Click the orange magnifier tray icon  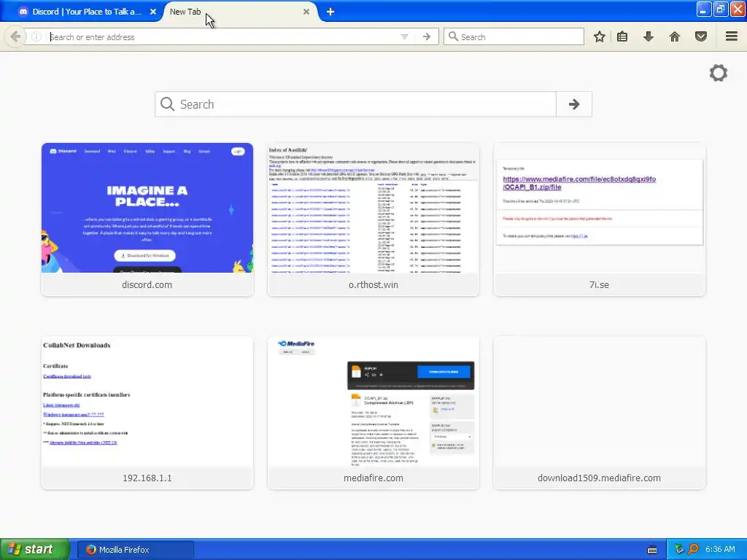tap(693, 550)
